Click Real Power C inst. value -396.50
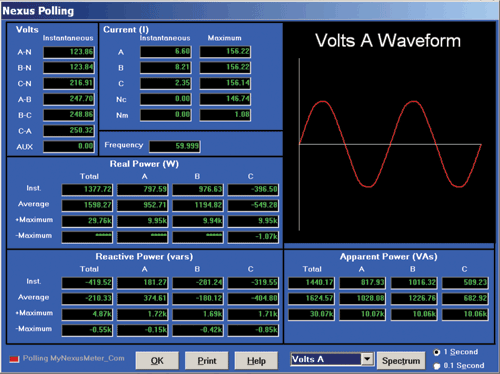The height and width of the screenshot is (374, 500). point(253,190)
